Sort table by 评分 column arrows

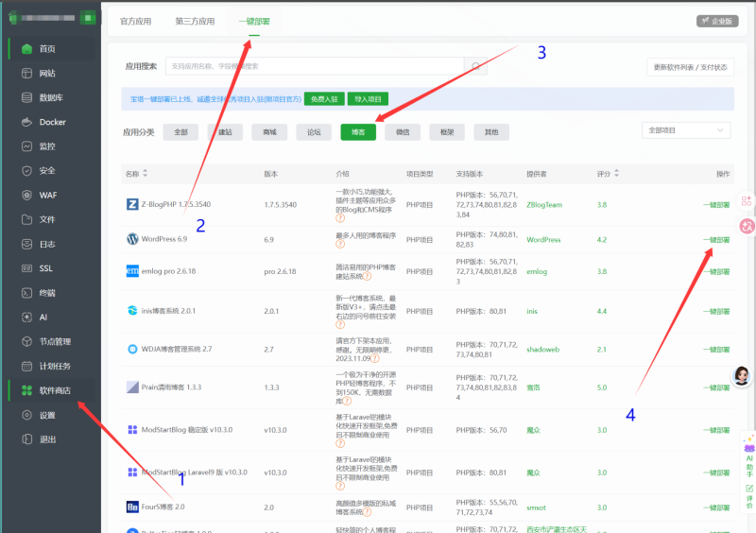tap(616, 173)
